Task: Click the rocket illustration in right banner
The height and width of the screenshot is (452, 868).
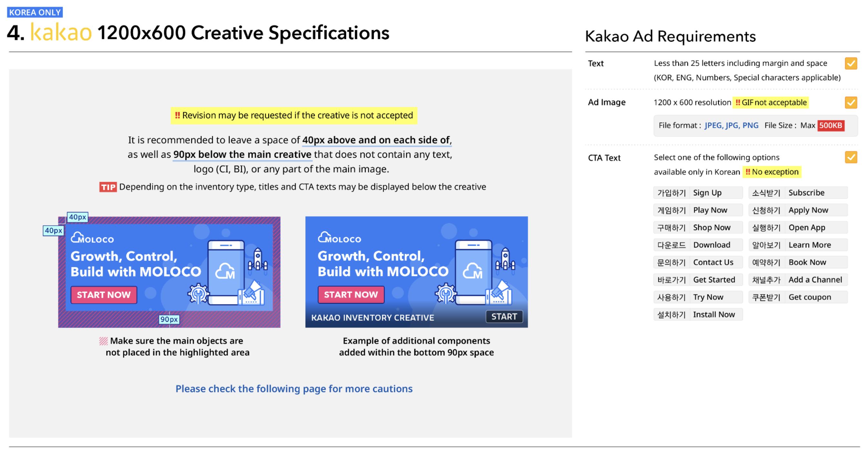Action: [x=505, y=259]
